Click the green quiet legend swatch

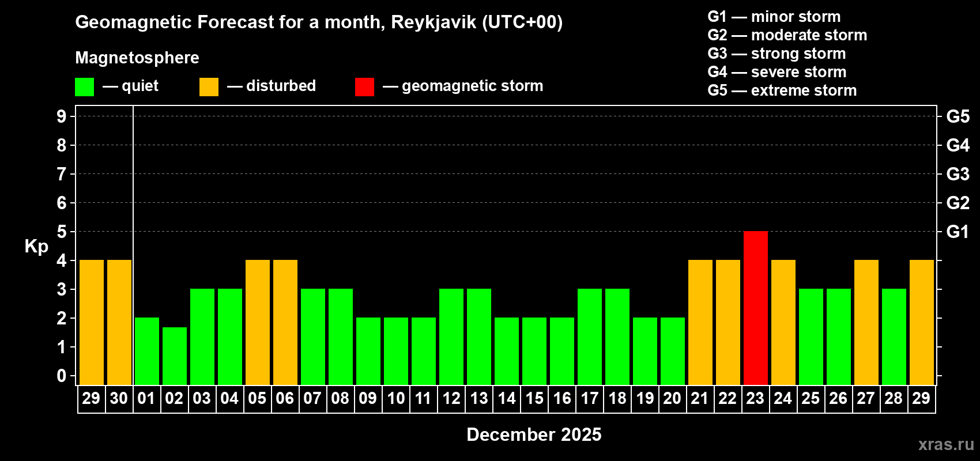click(84, 87)
